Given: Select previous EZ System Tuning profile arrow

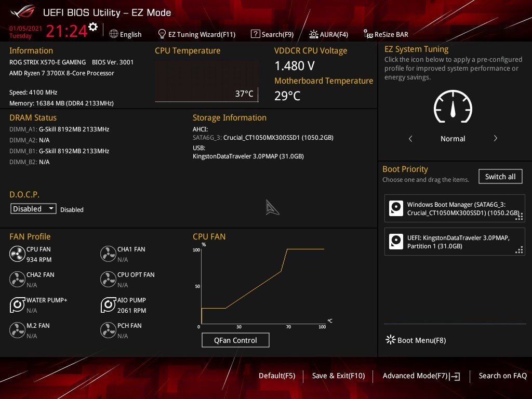Looking at the screenshot, I should tap(410, 138).
